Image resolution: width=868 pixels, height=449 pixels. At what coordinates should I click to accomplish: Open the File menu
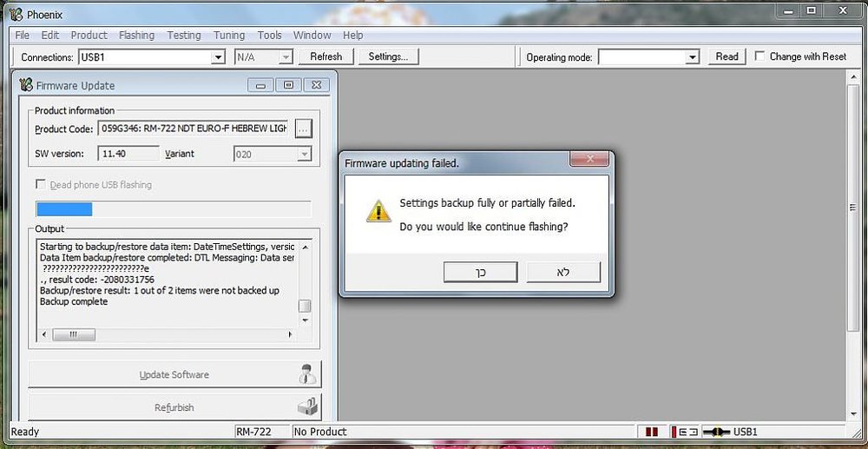pos(23,35)
